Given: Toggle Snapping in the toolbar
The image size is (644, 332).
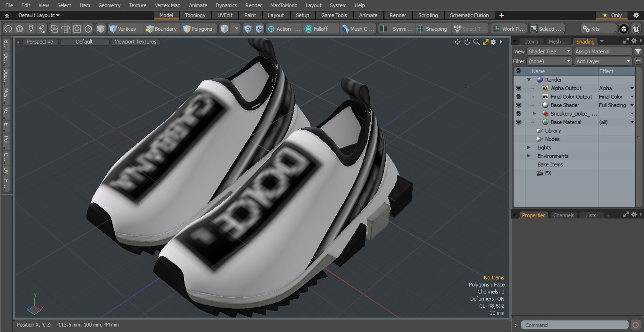Looking at the screenshot, I should click(432, 29).
